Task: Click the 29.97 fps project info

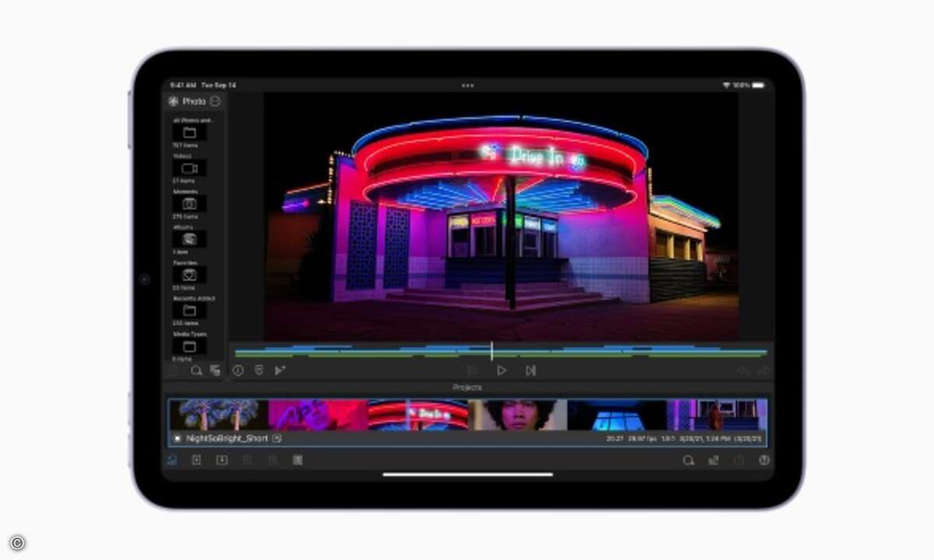Action: coord(643,439)
